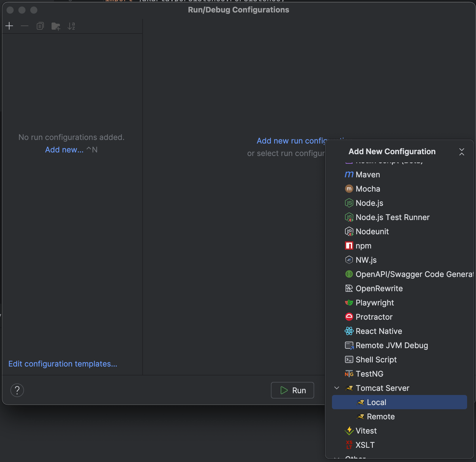Collapse the Tomcat Server group

[337, 388]
